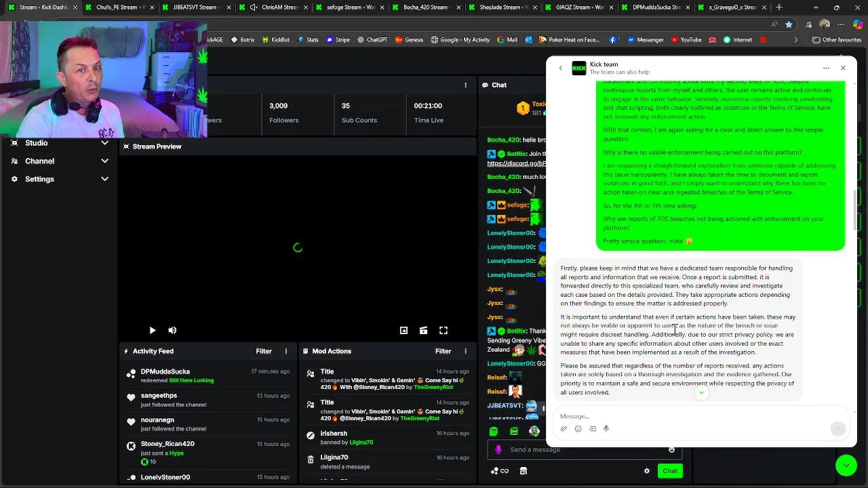This screenshot has width=868, height=488.
Task: Insert GIF in support message
Action: pos(593,428)
